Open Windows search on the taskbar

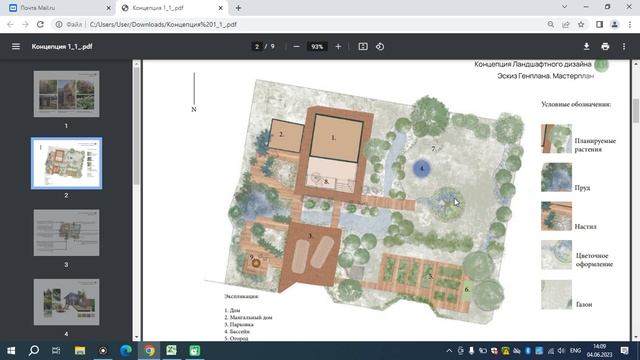click(34, 351)
